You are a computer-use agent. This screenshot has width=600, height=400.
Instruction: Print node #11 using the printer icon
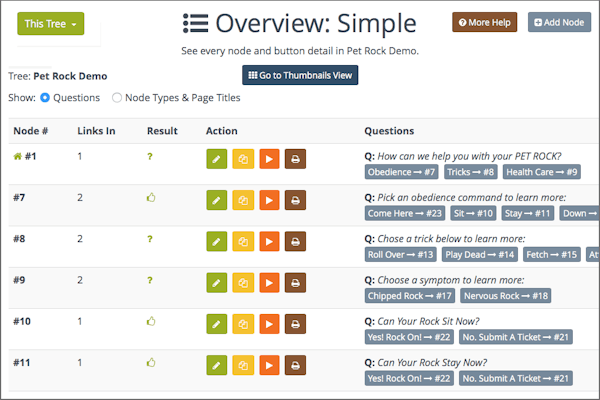[295, 366]
